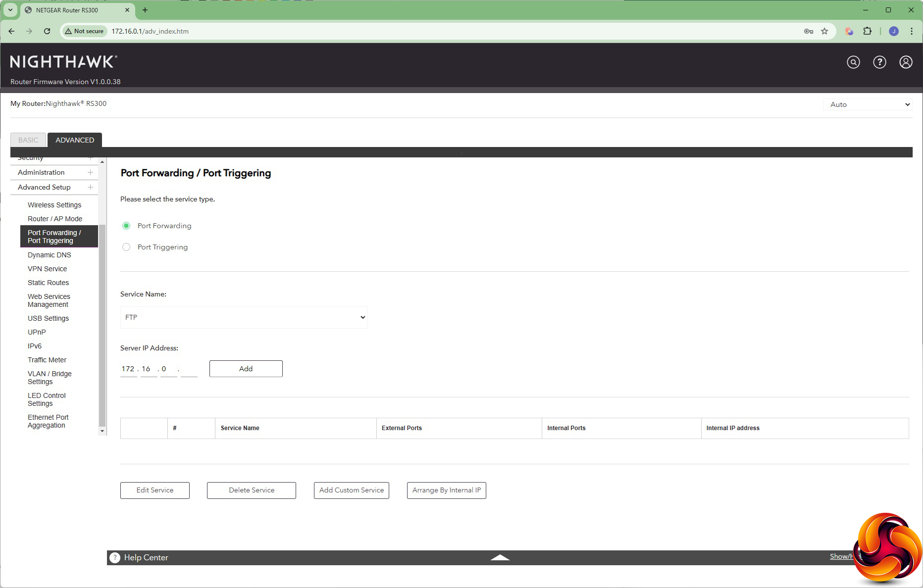The image size is (923, 588).
Task: Click Arrange By Internal IP button
Action: (447, 490)
